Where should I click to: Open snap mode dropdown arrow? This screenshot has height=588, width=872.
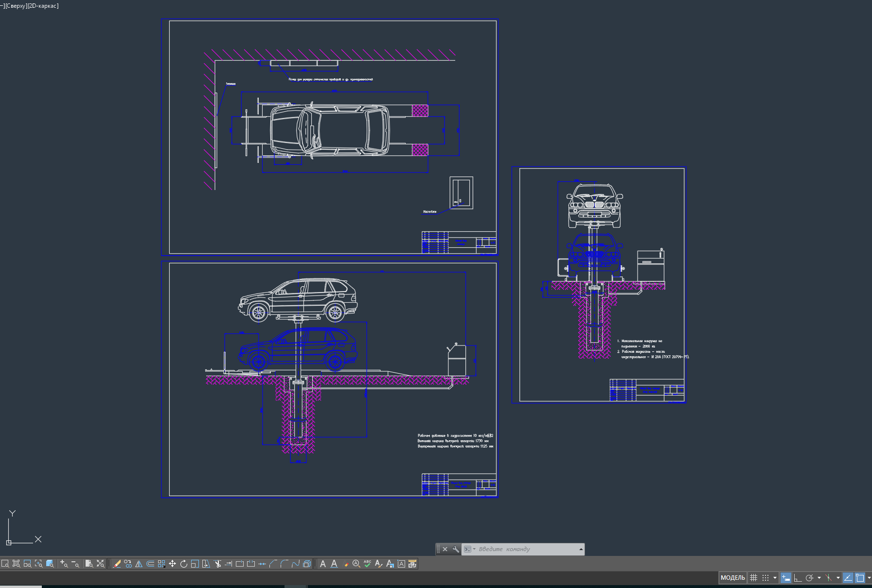(775, 578)
